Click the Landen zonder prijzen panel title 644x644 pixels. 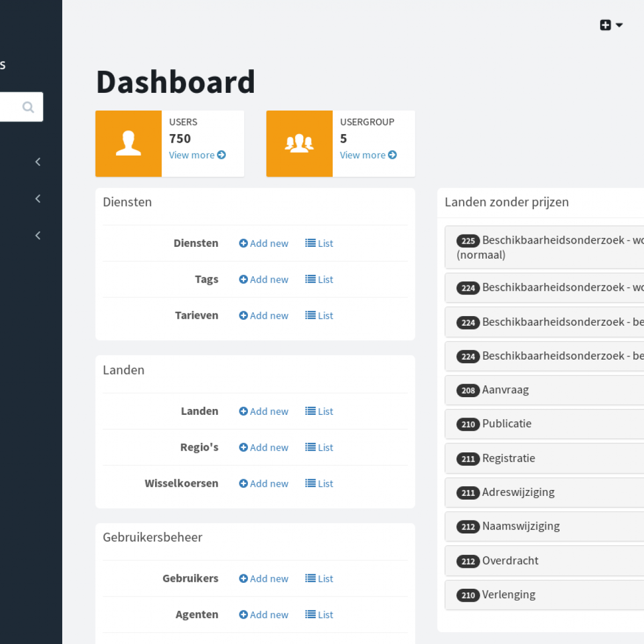pyautogui.click(x=507, y=202)
